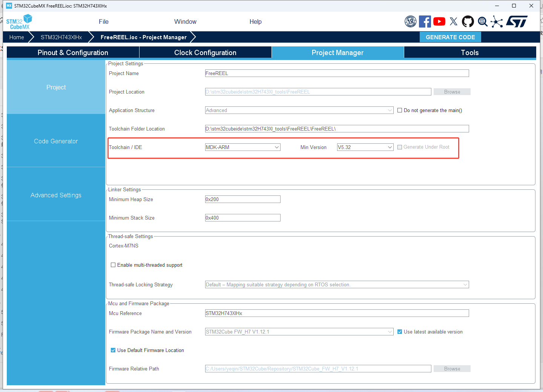Screen dimensions: 543x392
Task: Click the ST company logo
Action: coord(517,22)
